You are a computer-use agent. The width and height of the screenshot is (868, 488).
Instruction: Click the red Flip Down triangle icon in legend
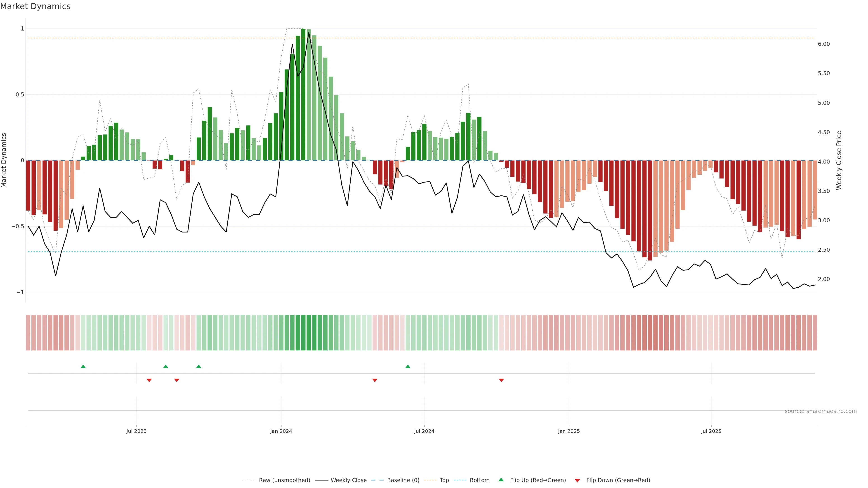577,480
